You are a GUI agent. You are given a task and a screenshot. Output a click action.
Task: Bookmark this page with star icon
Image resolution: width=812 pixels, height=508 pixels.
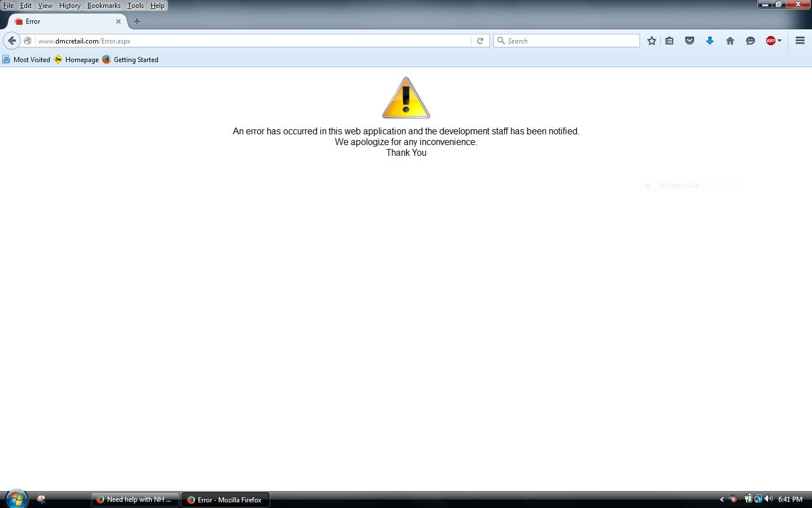652,41
